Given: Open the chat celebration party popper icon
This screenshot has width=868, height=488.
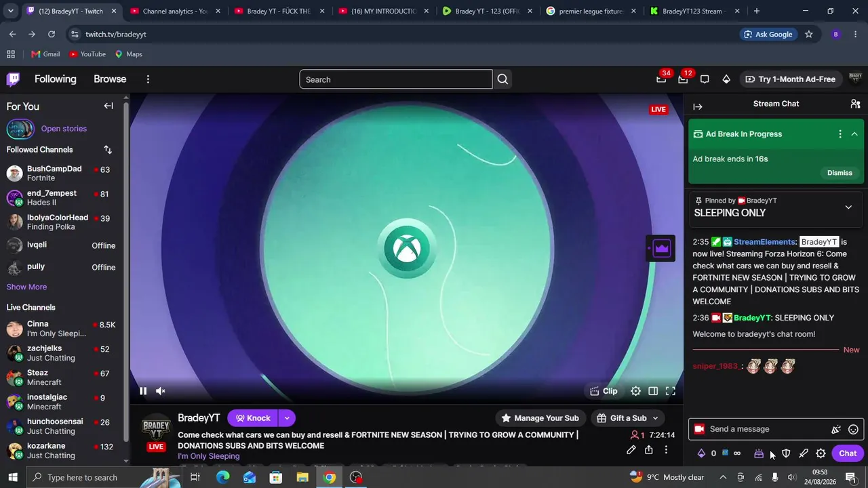Looking at the screenshot, I should (836, 429).
